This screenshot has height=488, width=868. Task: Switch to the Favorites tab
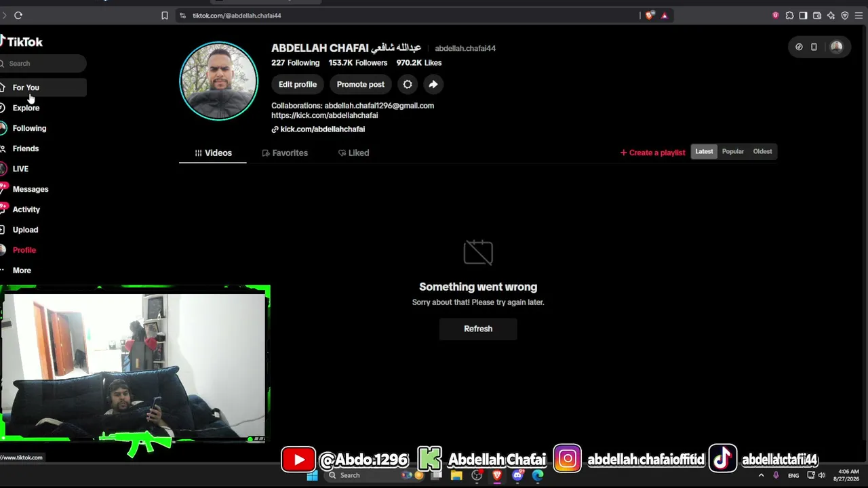pos(285,152)
